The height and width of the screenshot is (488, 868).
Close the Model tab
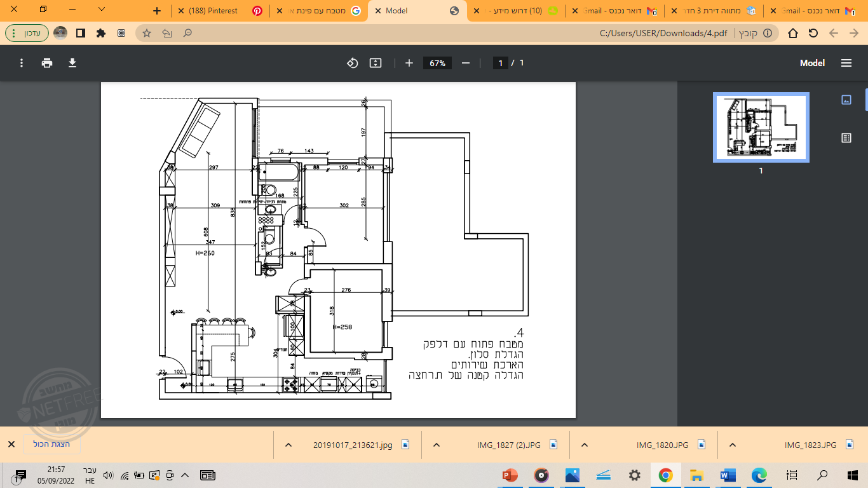[379, 11]
